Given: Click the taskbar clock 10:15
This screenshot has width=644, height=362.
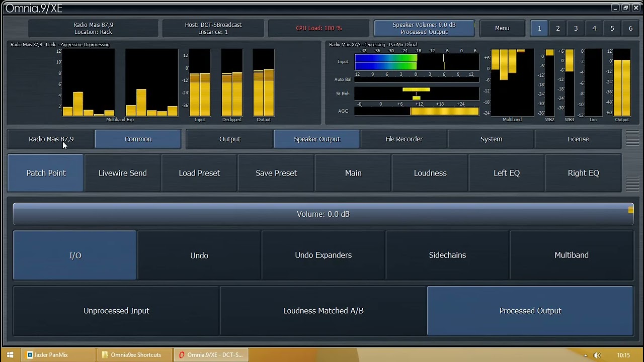Looking at the screenshot, I should [623, 355].
